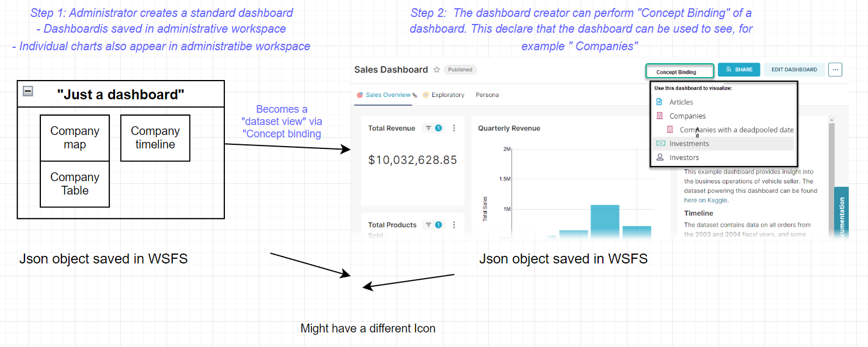The width and height of the screenshot is (868, 347).
Task: Click the Articles document icon
Action: tap(660, 102)
